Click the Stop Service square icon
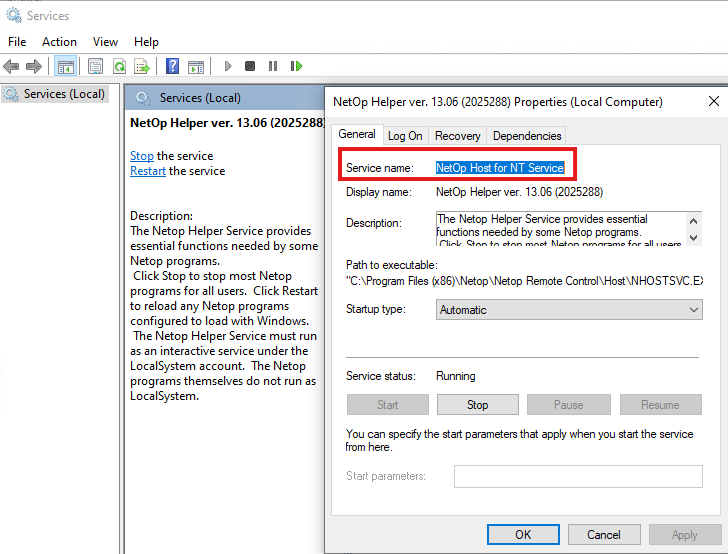Image resolution: width=728 pixels, height=554 pixels. click(x=250, y=66)
